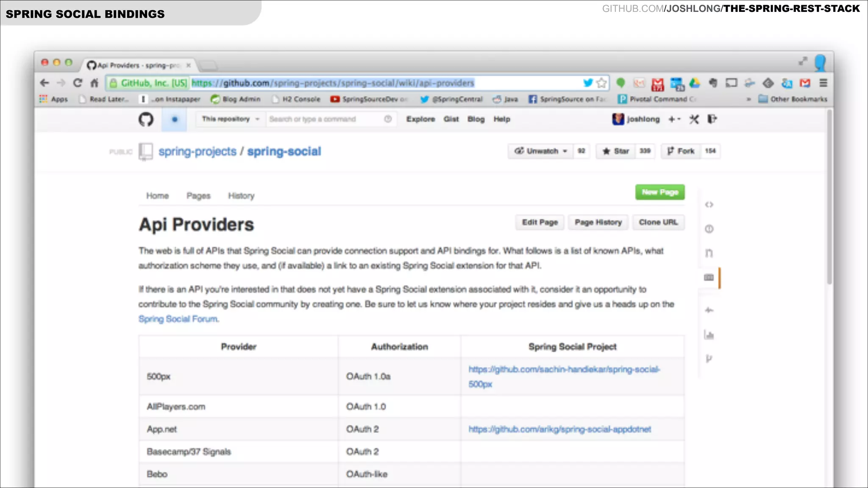Click the blue notifications dot icon

click(174, 119)
